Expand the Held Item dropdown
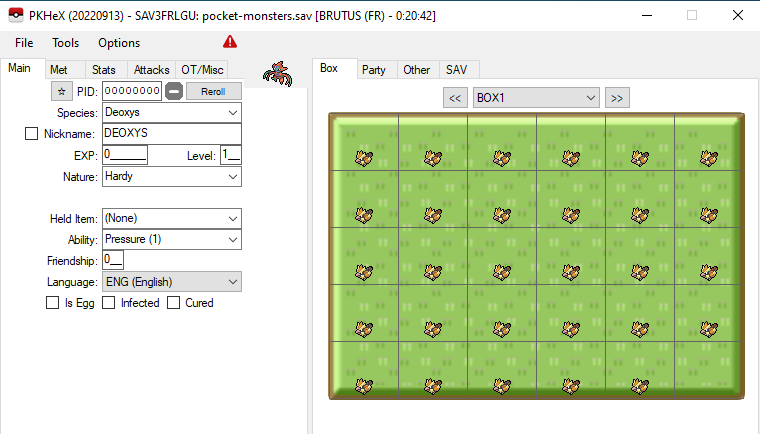Screen dimensions: 760x434 pyautogui.click(x=172, y=218)
